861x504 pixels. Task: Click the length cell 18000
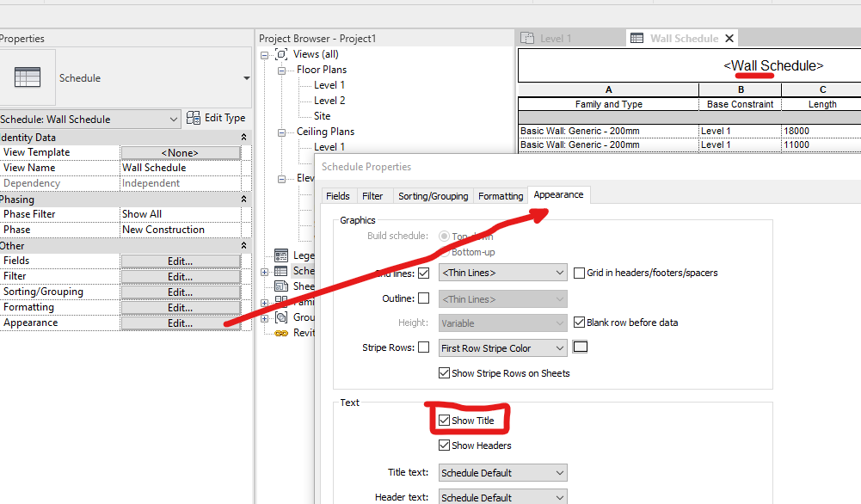pyautogui.click(x=821, y=131)
